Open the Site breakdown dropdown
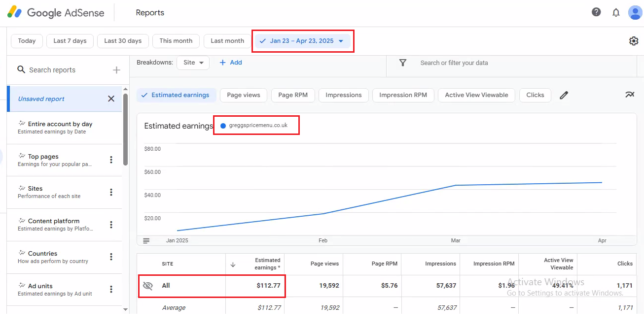644x332 pixels. click(193, 63)
